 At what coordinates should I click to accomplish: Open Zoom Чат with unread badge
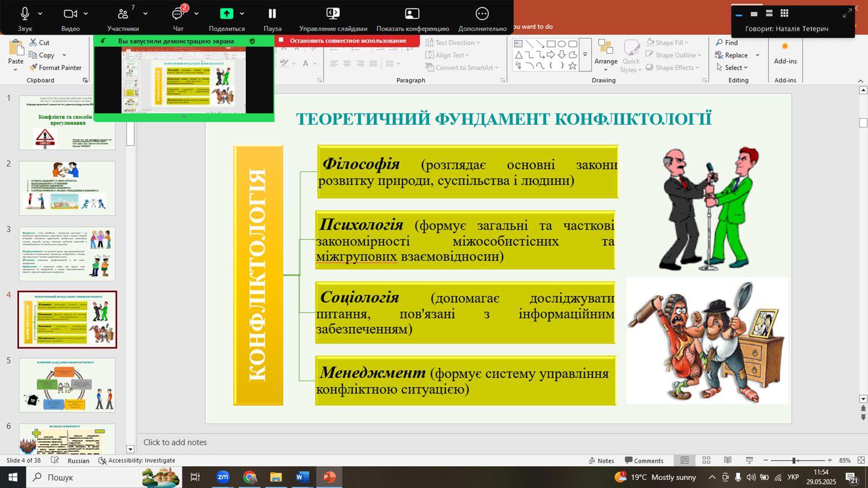pos(178,14)
